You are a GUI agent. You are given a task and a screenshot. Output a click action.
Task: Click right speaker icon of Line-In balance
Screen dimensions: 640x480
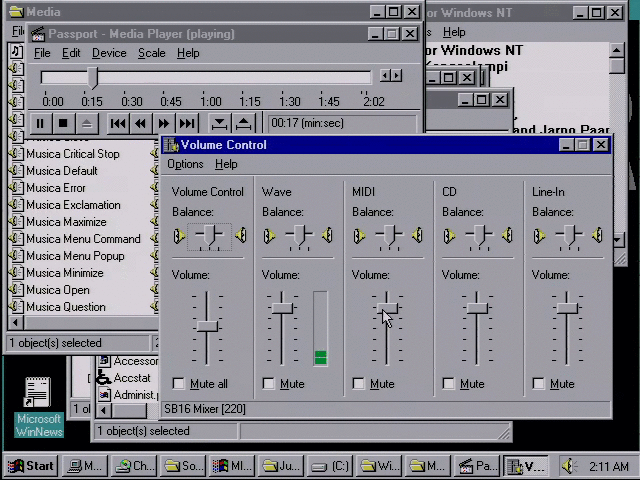pyautogui.click(x=597, y=236)
